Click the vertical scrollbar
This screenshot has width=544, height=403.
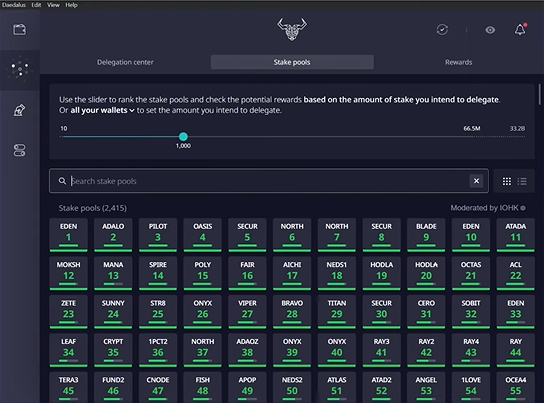coord(539,94)
